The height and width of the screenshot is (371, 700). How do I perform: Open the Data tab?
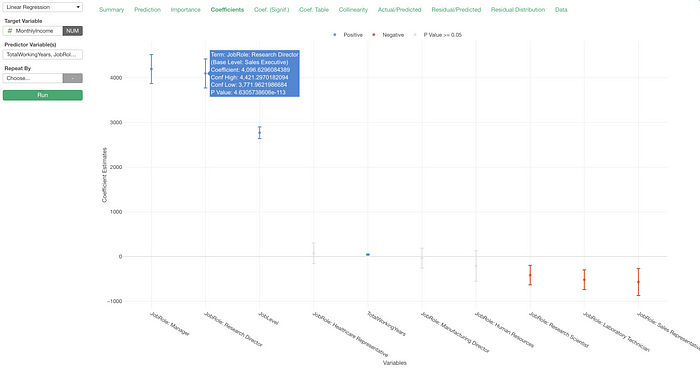(x=561, y=9)
